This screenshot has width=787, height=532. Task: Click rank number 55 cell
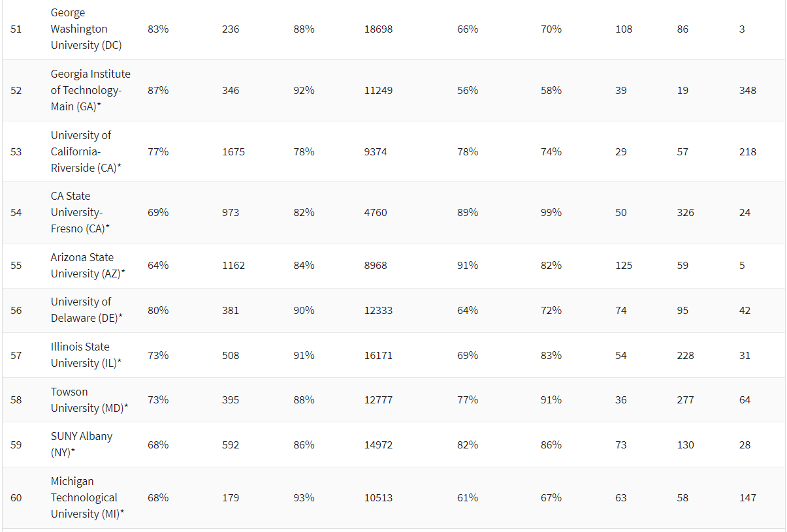point(16,266)
